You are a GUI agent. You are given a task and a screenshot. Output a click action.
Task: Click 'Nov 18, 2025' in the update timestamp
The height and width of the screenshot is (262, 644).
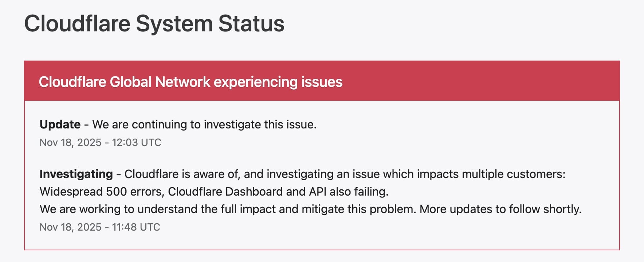click(x=70, y=142)
